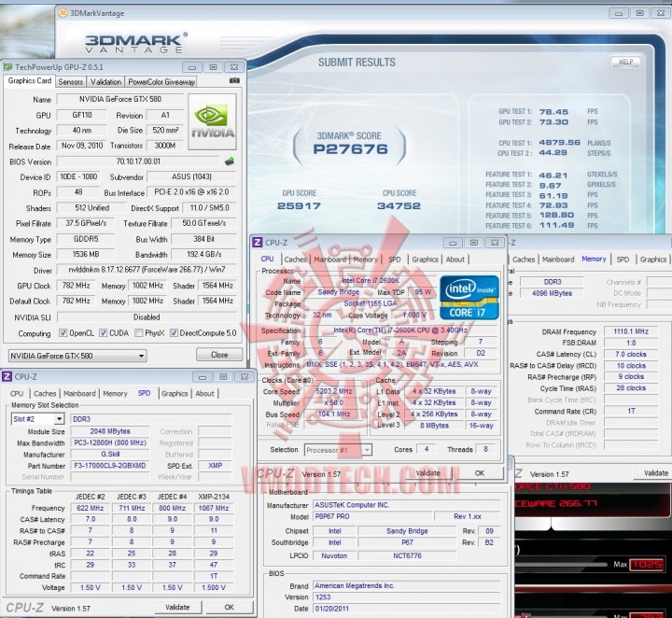The image size is (672, 618).
Task: Click the XMP-2134 frequency 1067 MHz
Action: coord(214,508)
